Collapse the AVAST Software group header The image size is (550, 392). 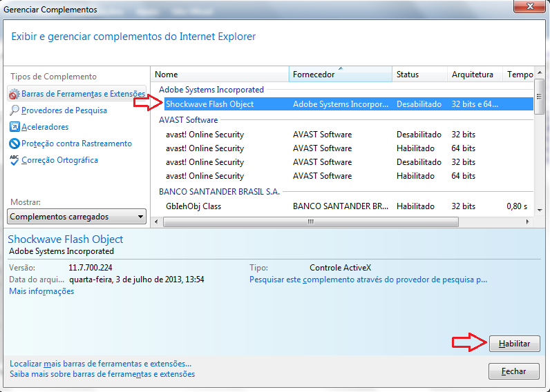point(189,120)
